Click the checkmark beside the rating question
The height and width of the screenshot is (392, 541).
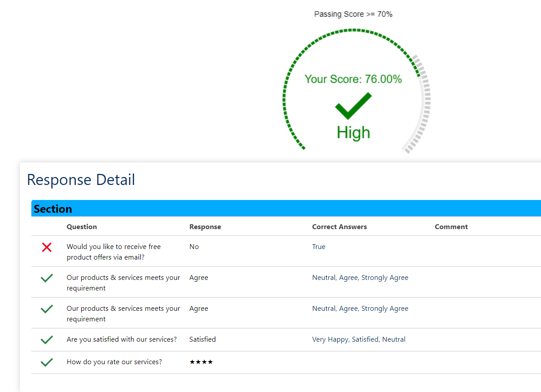point(46,362)
